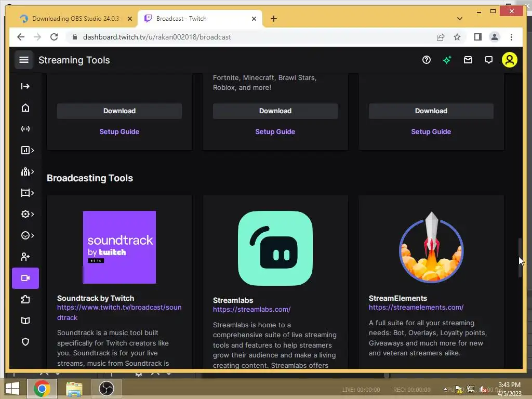
Task: Open the green sparkle what's new icon
Action: [447, 60]
